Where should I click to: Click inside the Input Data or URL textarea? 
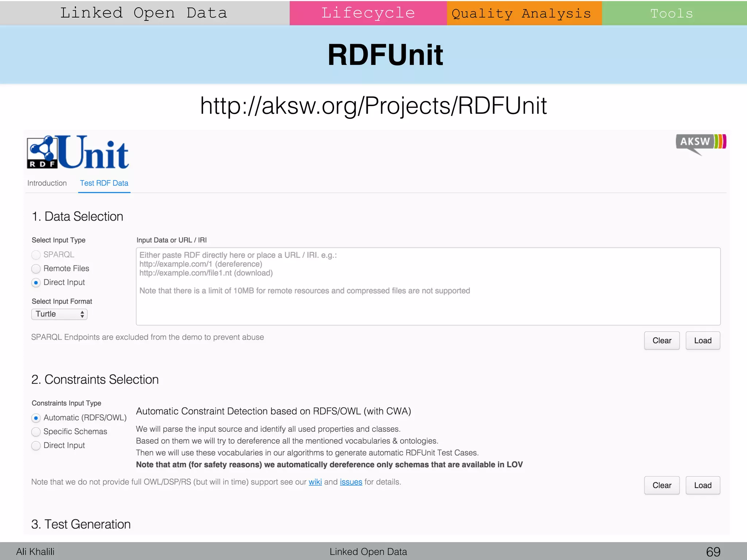428,286
